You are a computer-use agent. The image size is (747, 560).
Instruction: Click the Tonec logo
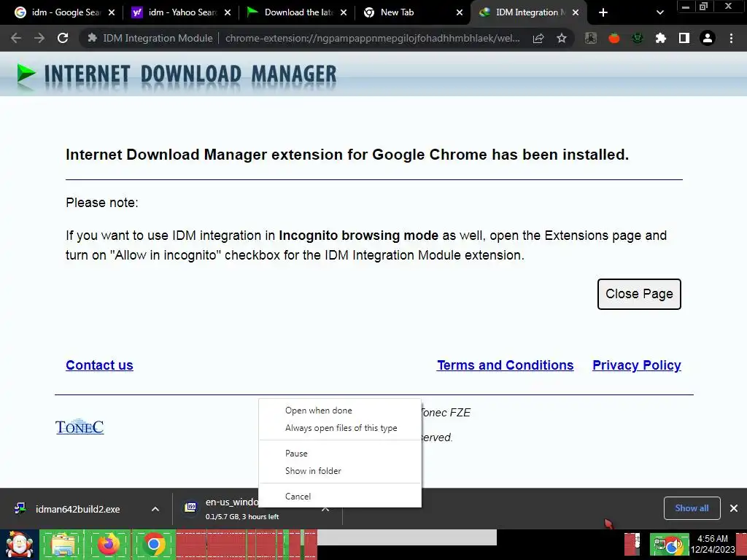pos(80,427)
